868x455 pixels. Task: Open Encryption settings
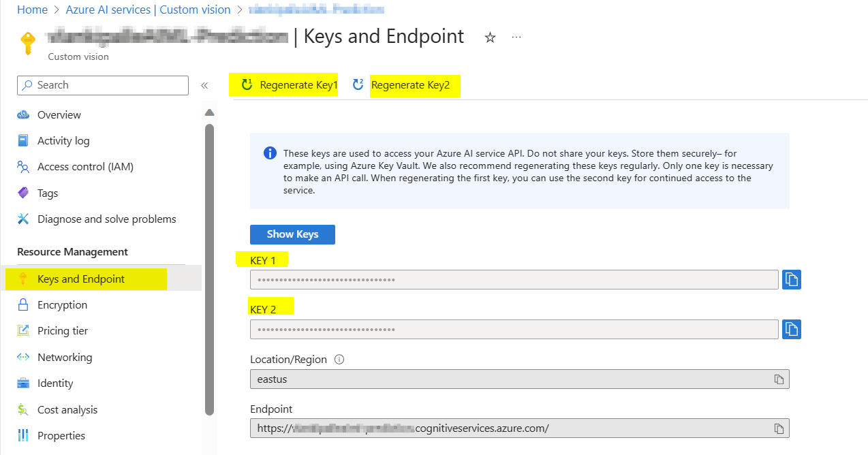coord(62,305)
